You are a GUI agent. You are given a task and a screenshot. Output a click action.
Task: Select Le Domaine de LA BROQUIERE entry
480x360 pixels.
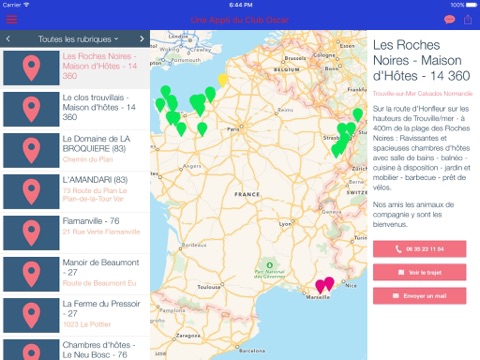coord(75,150)
